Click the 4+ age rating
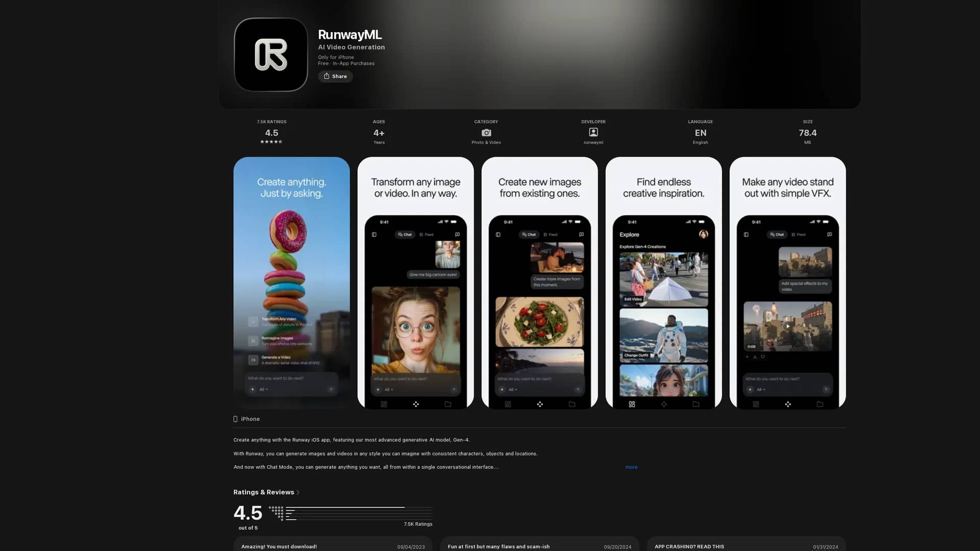The image size is (980, 551). 379,133
